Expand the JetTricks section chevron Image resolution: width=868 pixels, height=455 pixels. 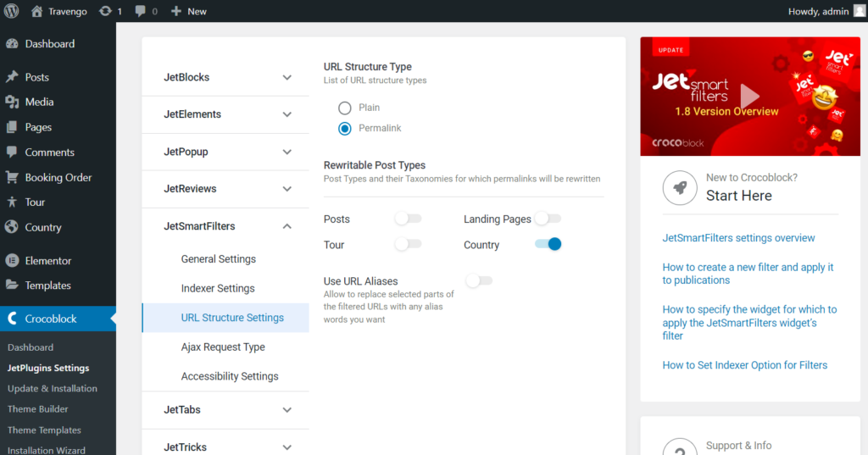pos(287,447)
